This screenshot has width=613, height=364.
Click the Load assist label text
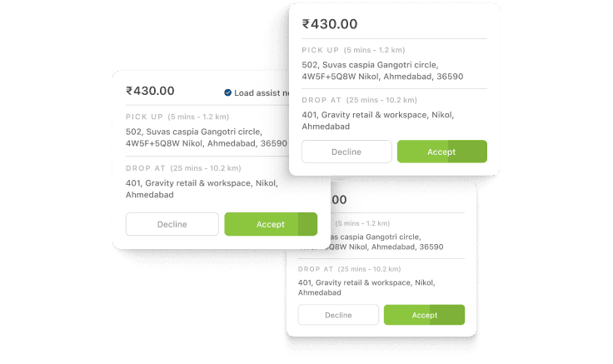coord(262,93)
